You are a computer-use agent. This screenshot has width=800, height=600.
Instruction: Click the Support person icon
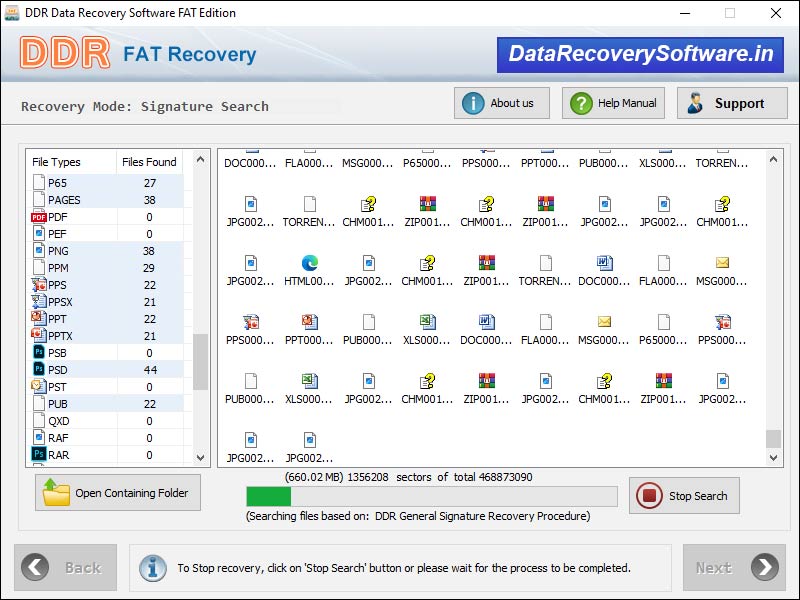(x=698, y=102)
